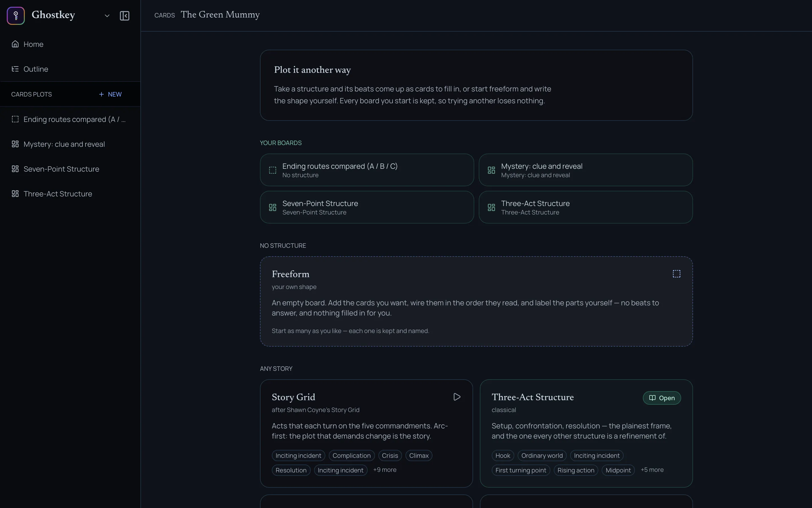Click the dashed-square icon on Ending routes board card

pos(273,170)
